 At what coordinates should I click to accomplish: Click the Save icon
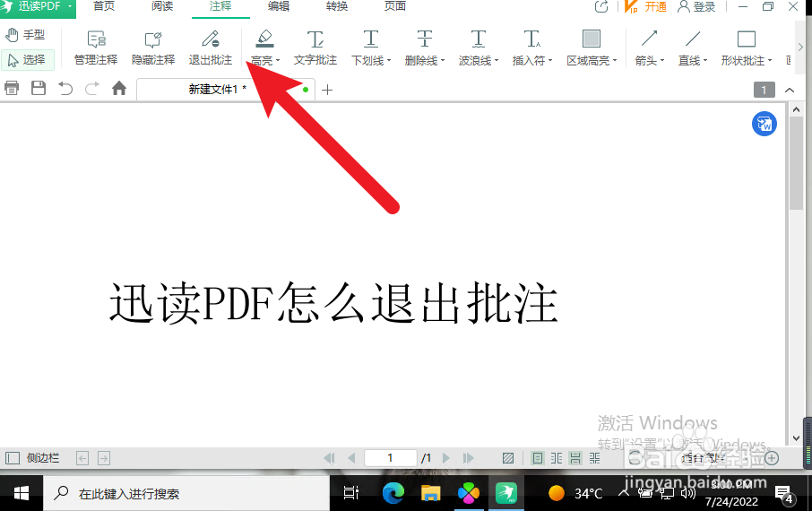pos(39,88)
